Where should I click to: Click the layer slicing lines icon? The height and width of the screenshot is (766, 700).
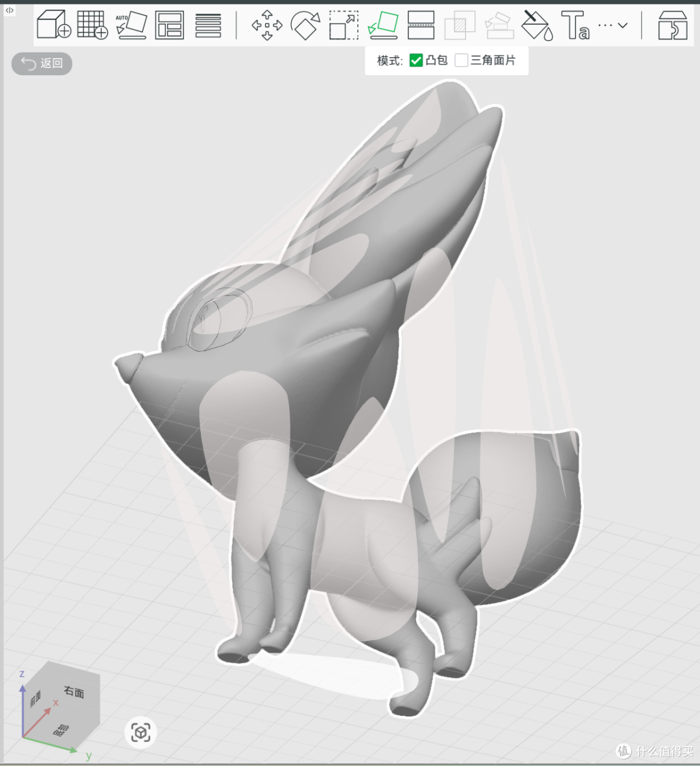[208, 25]
